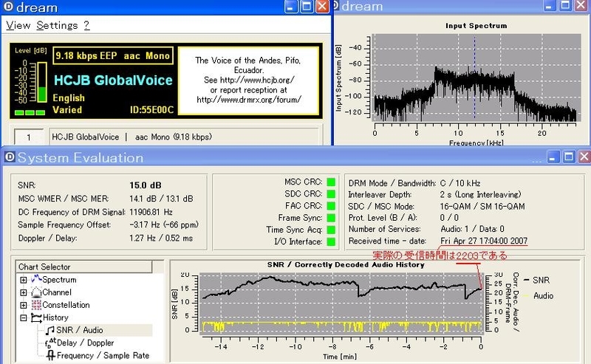This screenshot has width=591, height=364.
Task: Click the Delay / Doppler icon
Action: (x=50, y=343)
